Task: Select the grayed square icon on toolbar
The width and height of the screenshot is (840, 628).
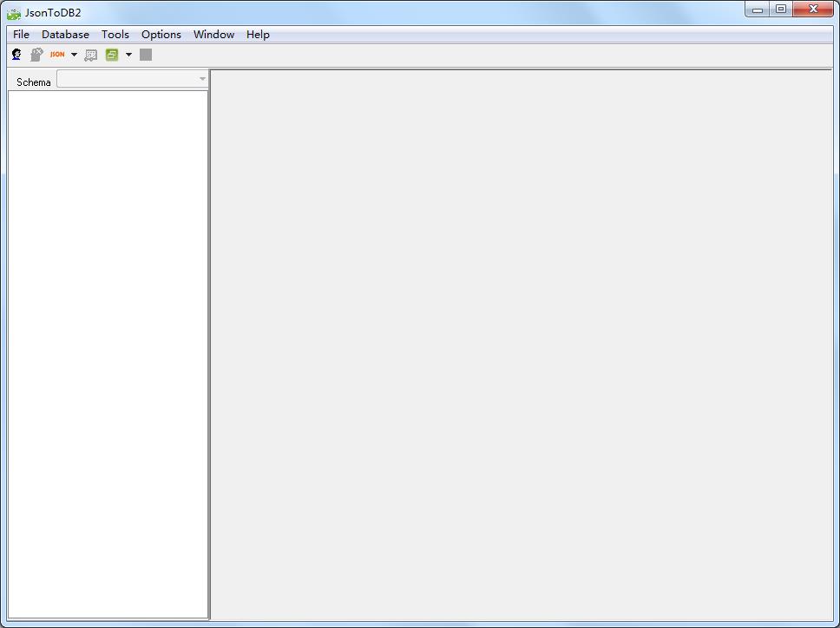Action: 146,54
